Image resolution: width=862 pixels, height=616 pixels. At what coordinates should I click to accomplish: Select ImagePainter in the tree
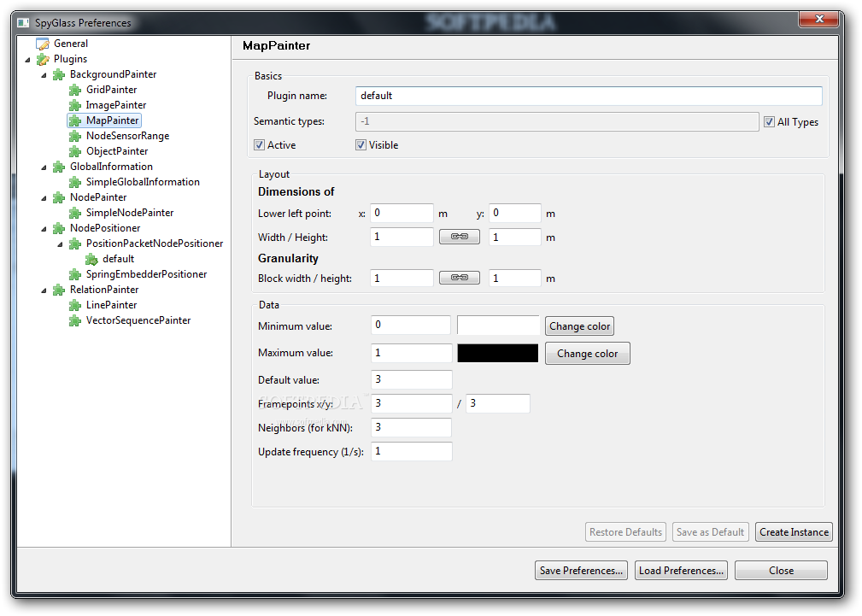pyautogui.click(x=116, y=105)
